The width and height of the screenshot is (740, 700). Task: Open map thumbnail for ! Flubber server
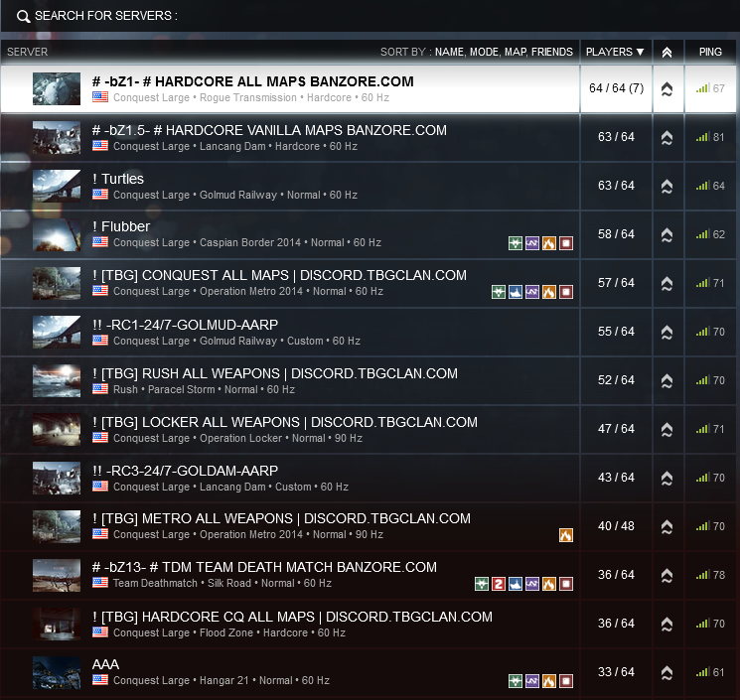click(x=57, y=234)
